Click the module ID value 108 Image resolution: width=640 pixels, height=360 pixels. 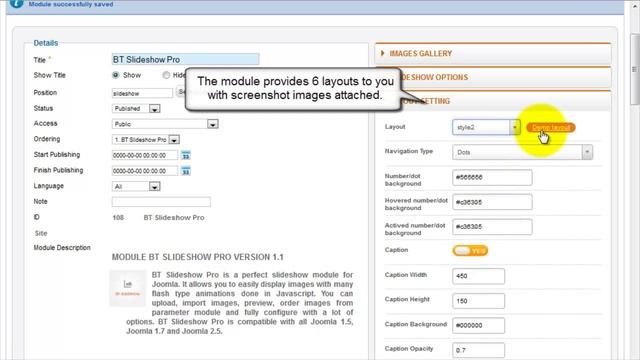118,218
